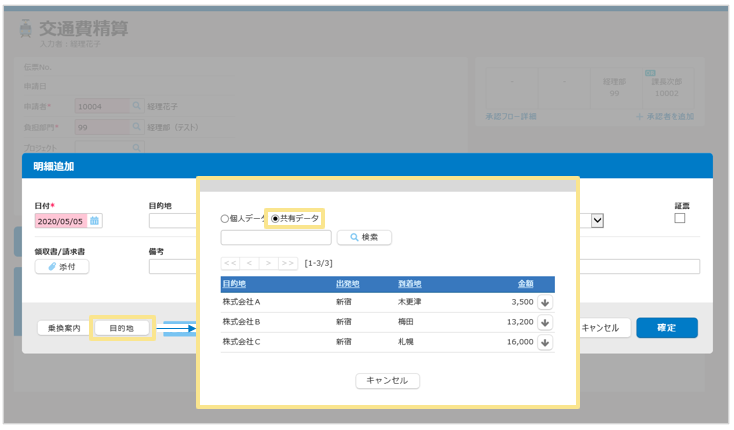734x430 pixels.
Task: Jump to last page of results
Action: click(287, 263)
